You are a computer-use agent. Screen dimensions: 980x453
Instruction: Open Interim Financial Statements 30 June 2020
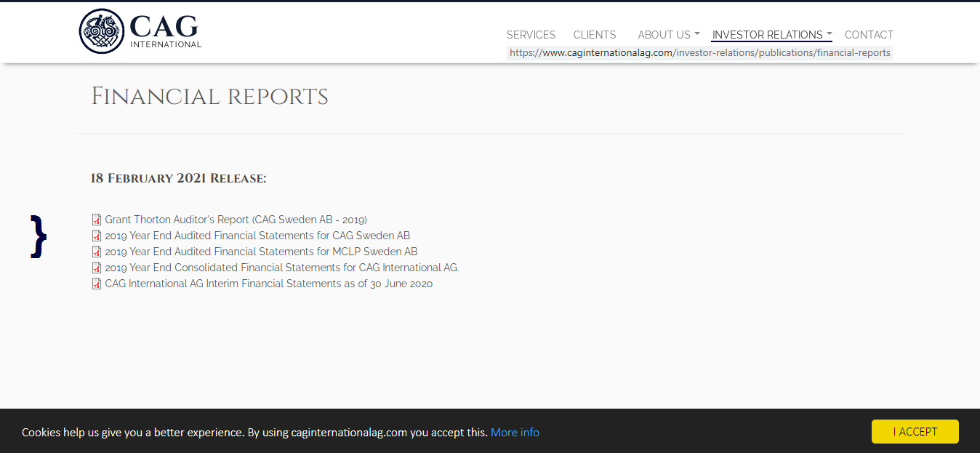pyautogui.click(x=269, y=284)
